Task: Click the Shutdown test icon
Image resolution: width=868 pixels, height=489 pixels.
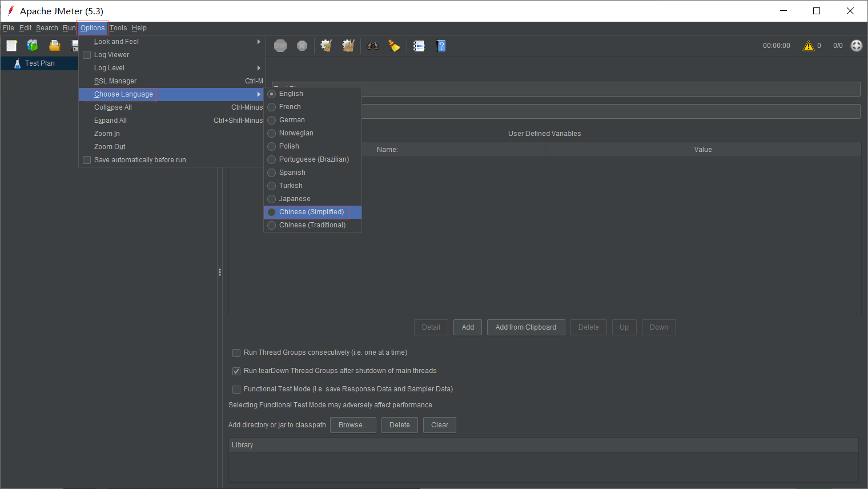Action: [302, 46]
